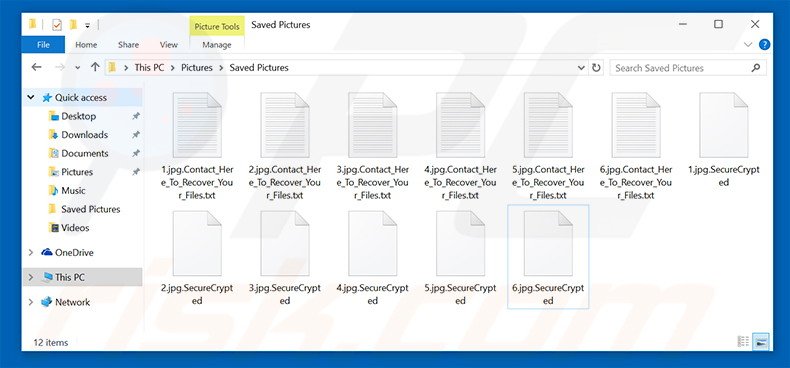Switch to the Home ribbon tab
This screenshot has height=368, width=790.
point(86,45)
